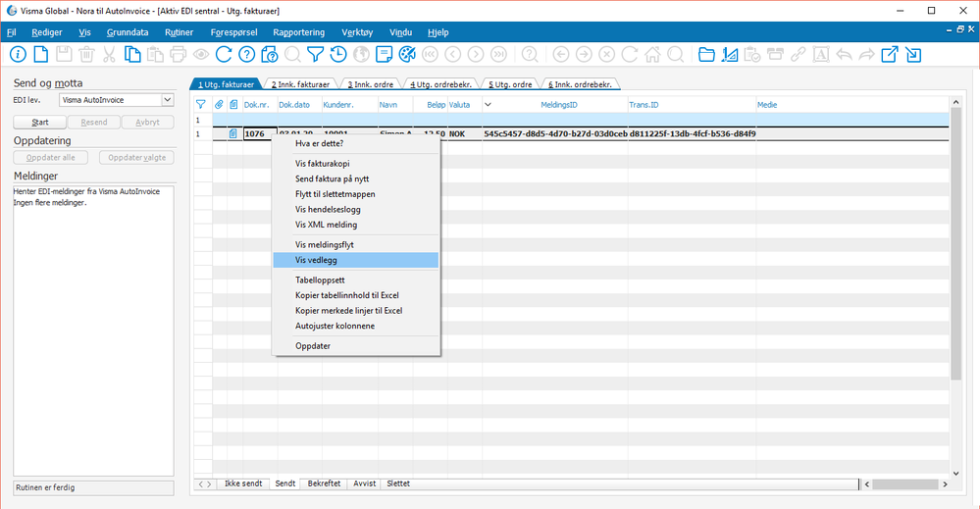Viewport: 980px width, 509px height.
Task: Click the vertical scrollbar down arrow
Action: (955, 474)
